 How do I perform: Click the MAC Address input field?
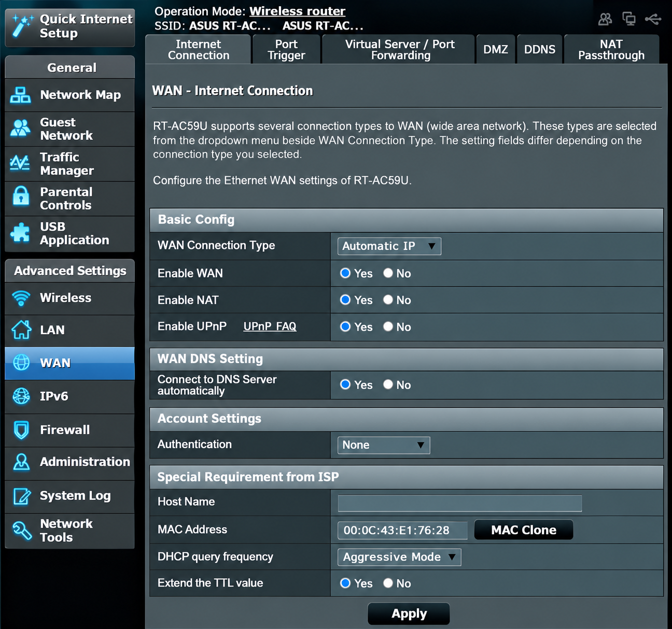[402, 531]
